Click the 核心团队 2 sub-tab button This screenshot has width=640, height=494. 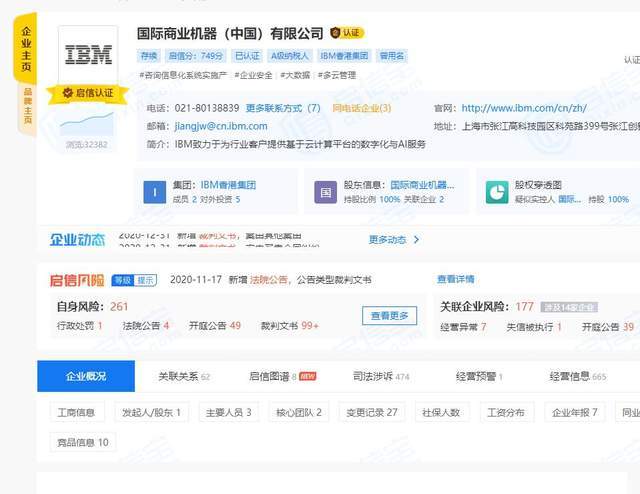pyautogui.click(x=299, y=412)
